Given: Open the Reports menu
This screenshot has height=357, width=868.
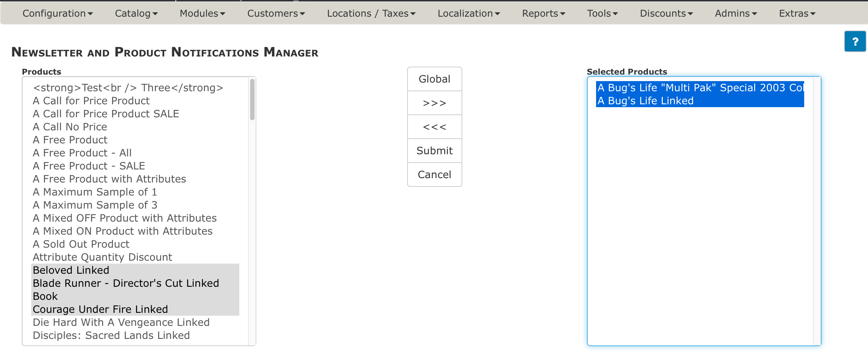Looking at the screenshot, I should tap(543, 13).
